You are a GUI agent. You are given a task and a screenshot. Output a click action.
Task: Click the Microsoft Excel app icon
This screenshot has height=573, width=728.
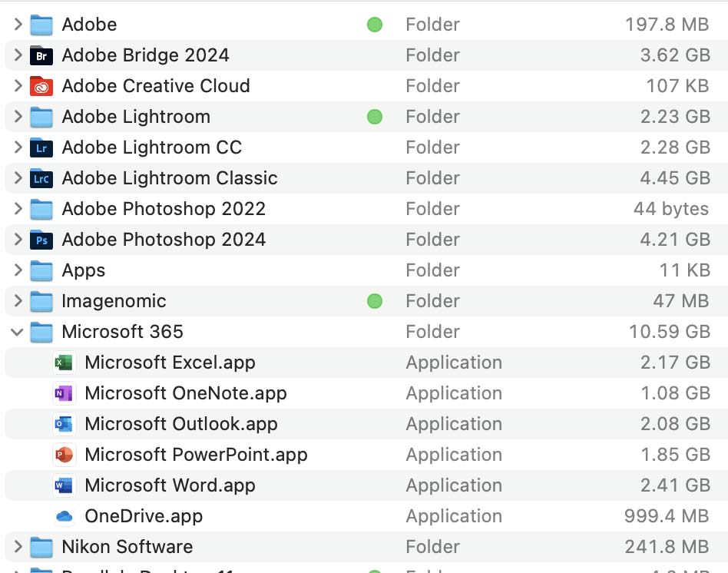[65, 363]
